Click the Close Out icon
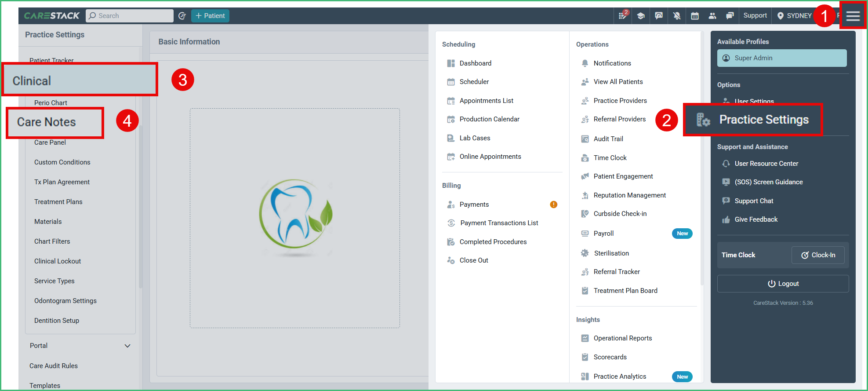Image resolution: width=868 pixels, height=391 pixels. [451, 260]
